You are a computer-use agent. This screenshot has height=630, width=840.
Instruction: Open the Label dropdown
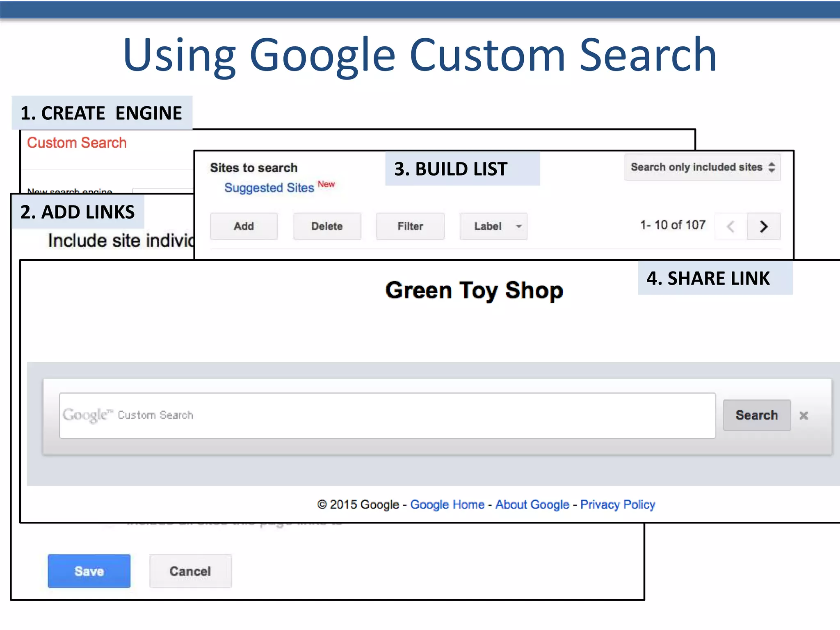click(x=493, y=226)
